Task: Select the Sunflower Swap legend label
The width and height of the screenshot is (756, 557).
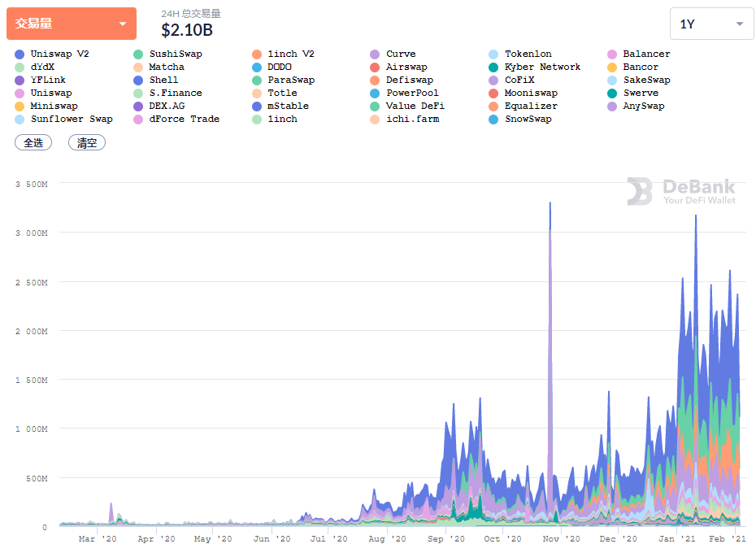Action: 72,119
